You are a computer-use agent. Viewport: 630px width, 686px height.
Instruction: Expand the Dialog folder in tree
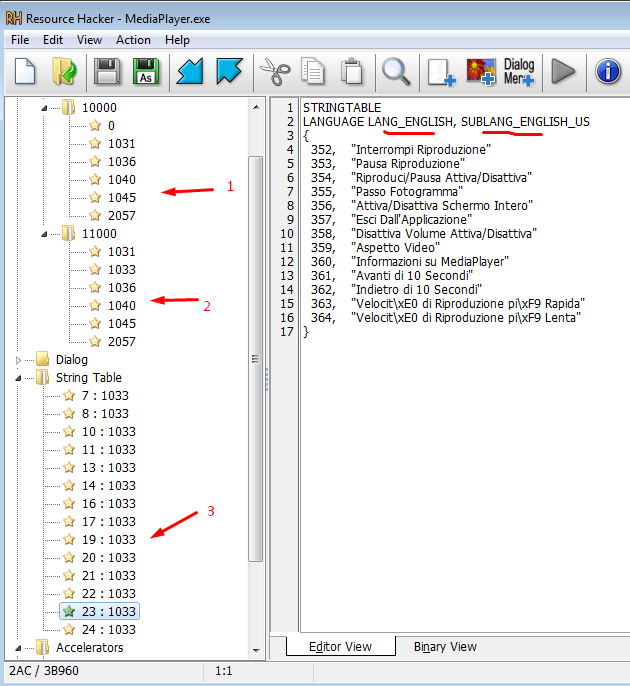pos(18,360)
